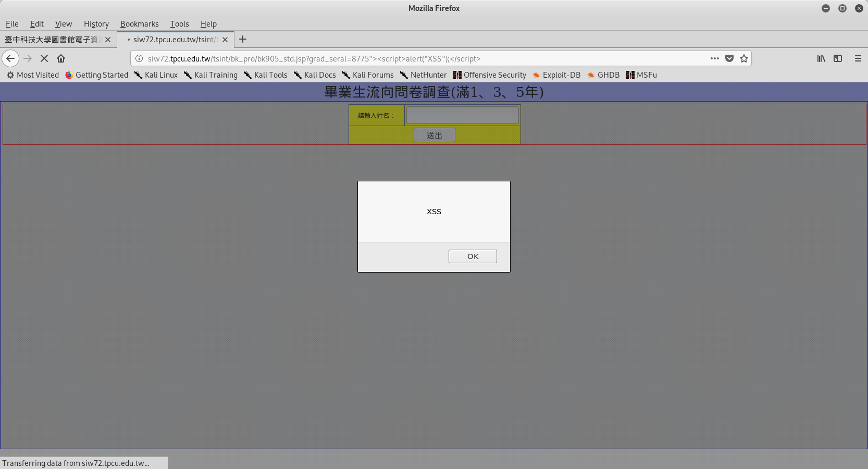Open the Edit menu
Image resolution: width=868 pixels, height=469 pixels.
[37, 24]
